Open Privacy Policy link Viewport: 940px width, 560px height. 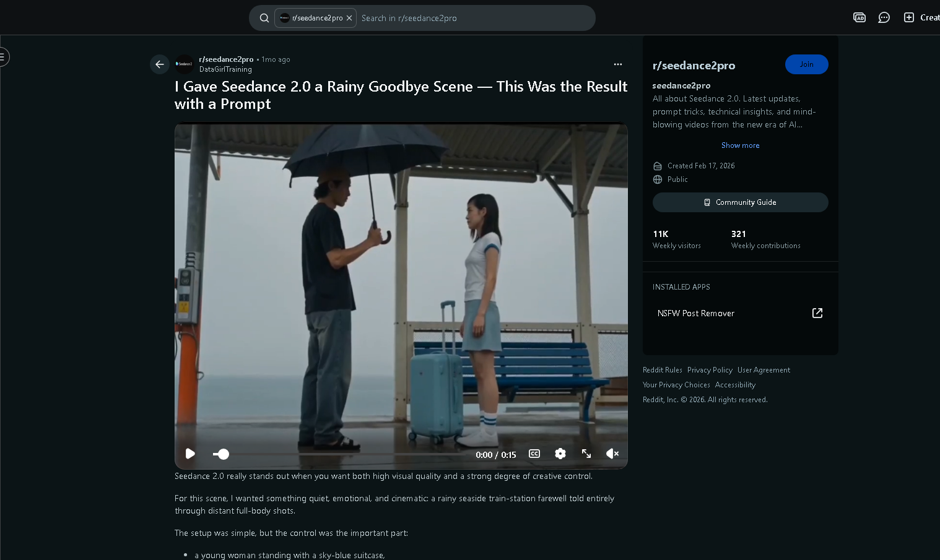click(710, 370)
